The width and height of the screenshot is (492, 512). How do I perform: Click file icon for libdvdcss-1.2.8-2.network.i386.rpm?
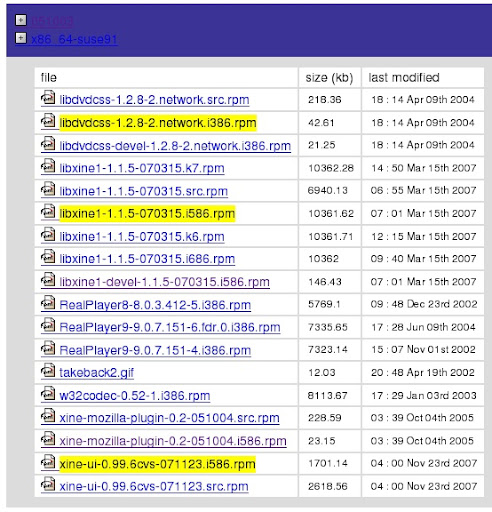point(48,121)
